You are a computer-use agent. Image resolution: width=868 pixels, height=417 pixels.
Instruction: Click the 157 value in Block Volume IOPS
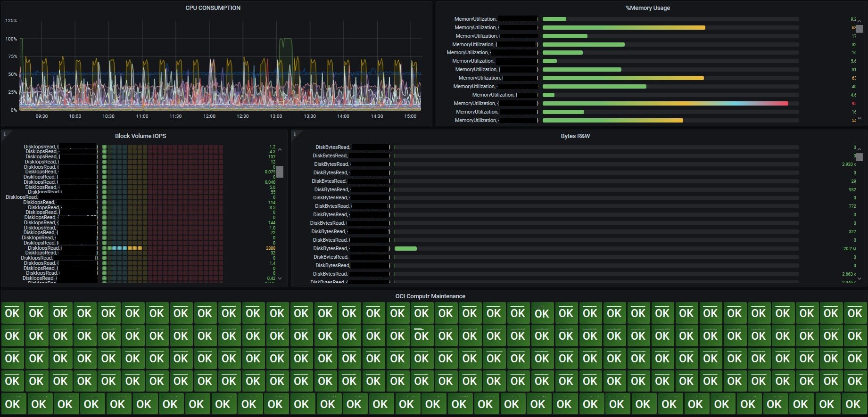pyautogui.click(x=272, y=157)
